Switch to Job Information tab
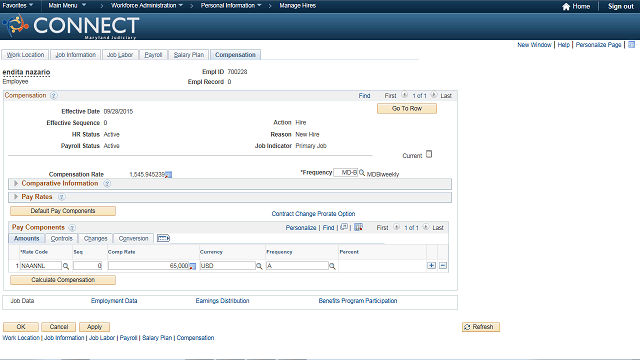The width and height of the screenshot is (640, 360). click(76, 55)
